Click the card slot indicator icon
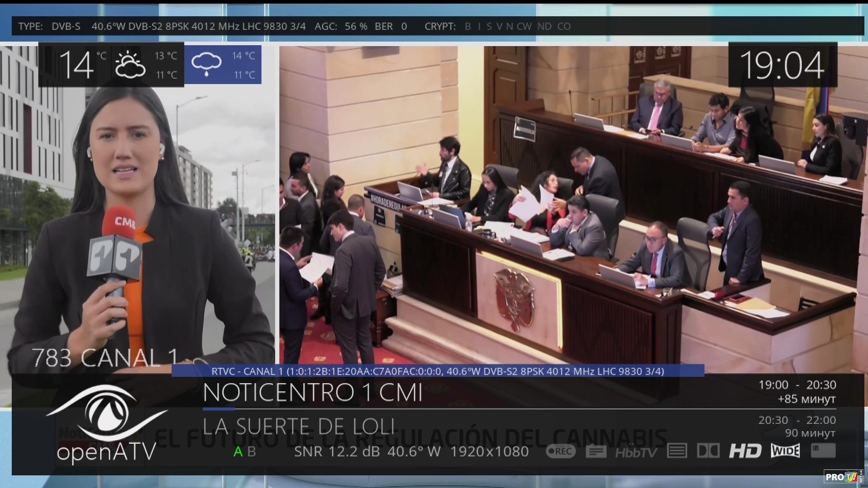 click(x=823, y=450)
